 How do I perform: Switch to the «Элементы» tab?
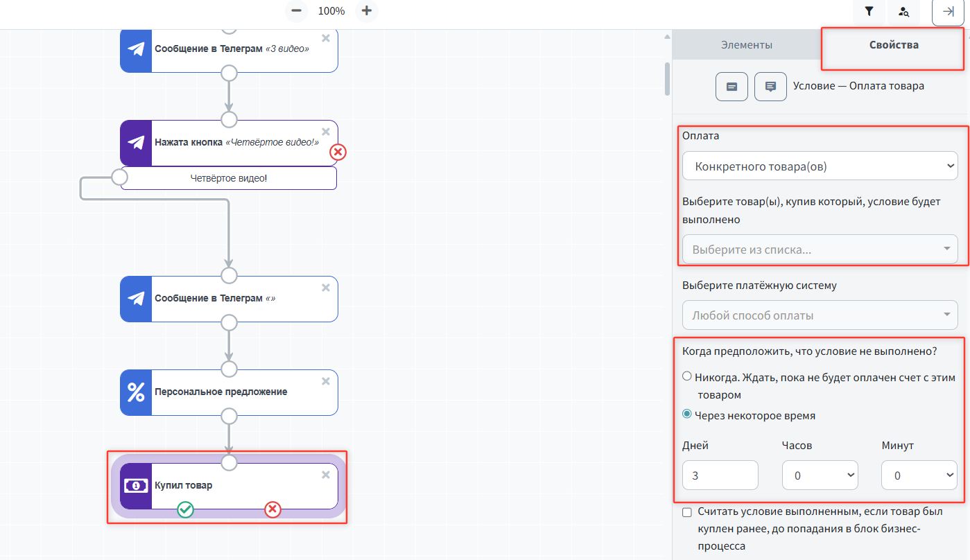point(746,45)
